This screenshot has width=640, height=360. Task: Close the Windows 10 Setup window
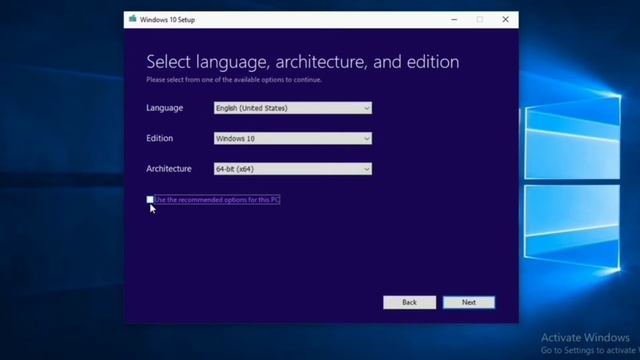pos(505,20)
